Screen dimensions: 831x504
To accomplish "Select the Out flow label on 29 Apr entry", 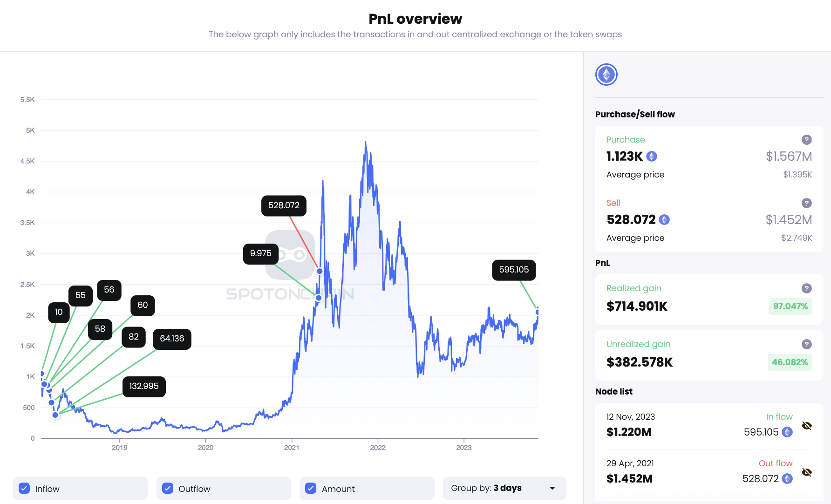I will [776, 463].
